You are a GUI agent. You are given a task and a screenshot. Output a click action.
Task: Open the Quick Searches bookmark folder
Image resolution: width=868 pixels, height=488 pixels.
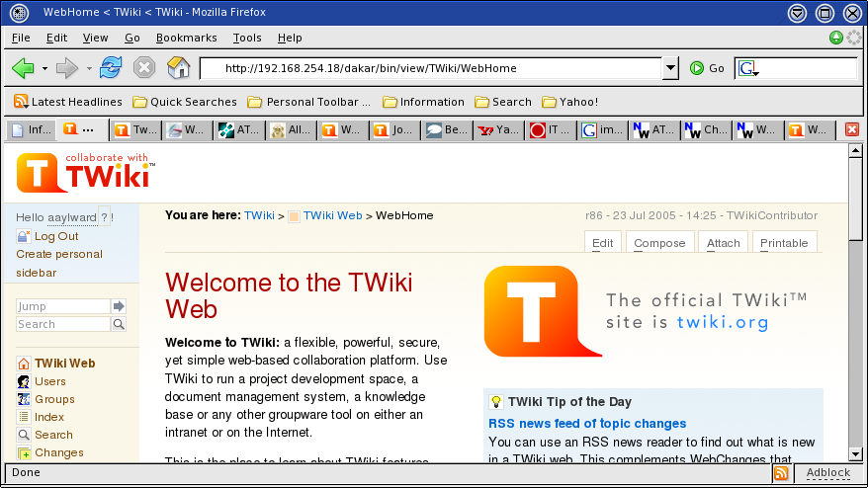pos(185,102)
